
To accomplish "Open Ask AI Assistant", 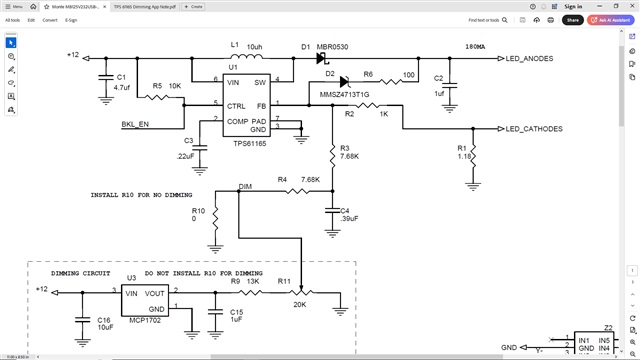I will 611,20.
